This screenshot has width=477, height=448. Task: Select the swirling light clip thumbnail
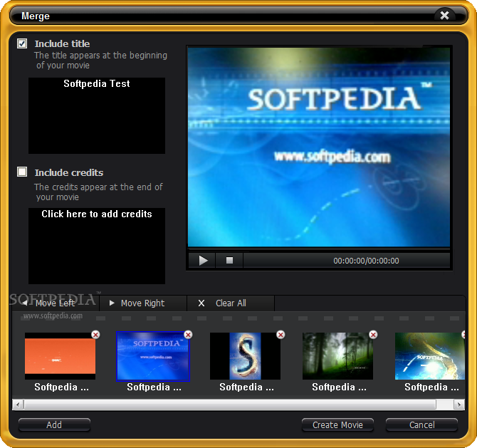pyautogui.click(x=430, y=356)
